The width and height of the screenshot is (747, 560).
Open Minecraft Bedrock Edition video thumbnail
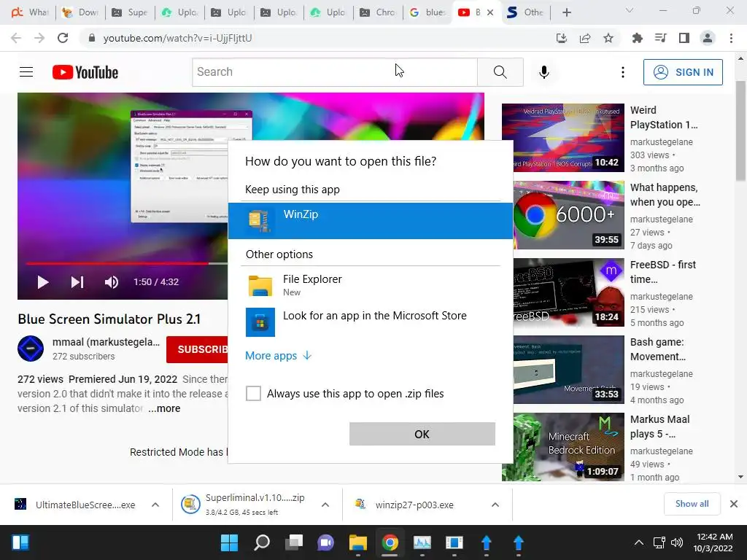(563, 447)
